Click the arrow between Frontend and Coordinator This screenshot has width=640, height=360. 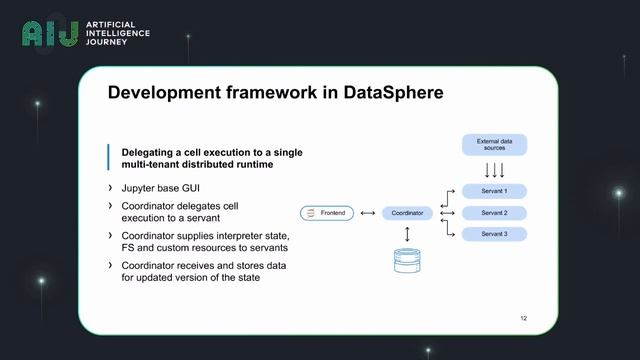coord(368,213)
